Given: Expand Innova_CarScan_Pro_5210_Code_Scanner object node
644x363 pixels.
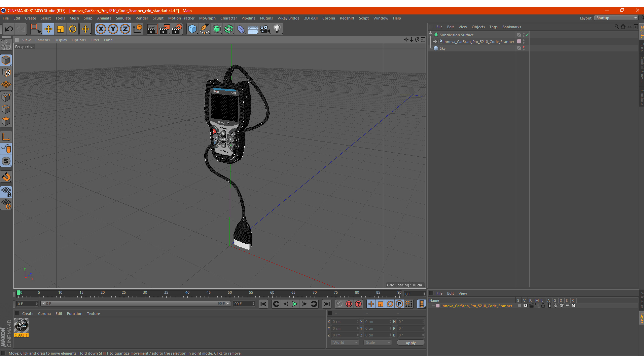Looking at the screenshot, I should click(x=434, y=41).
